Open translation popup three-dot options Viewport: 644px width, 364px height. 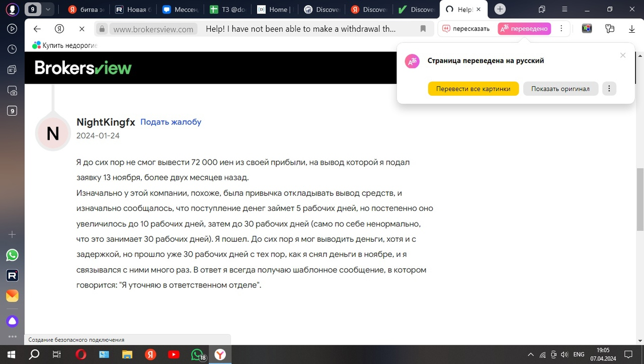coord(609,89)
